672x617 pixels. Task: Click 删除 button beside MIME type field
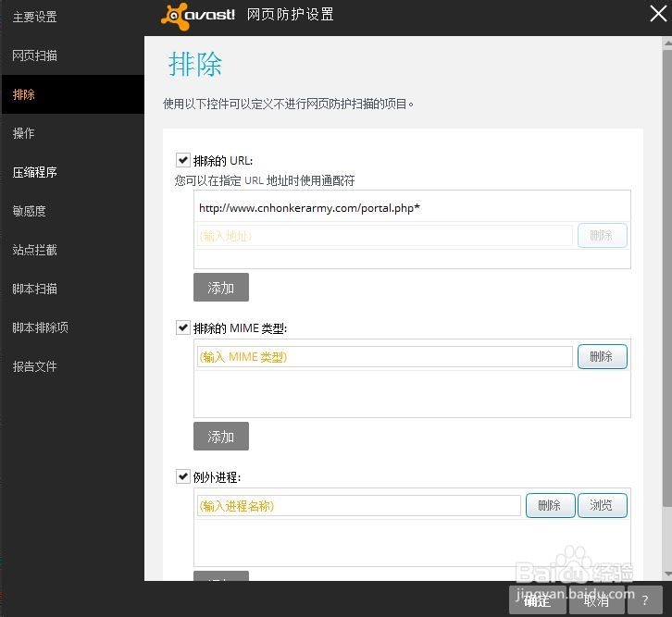(602, 357)
